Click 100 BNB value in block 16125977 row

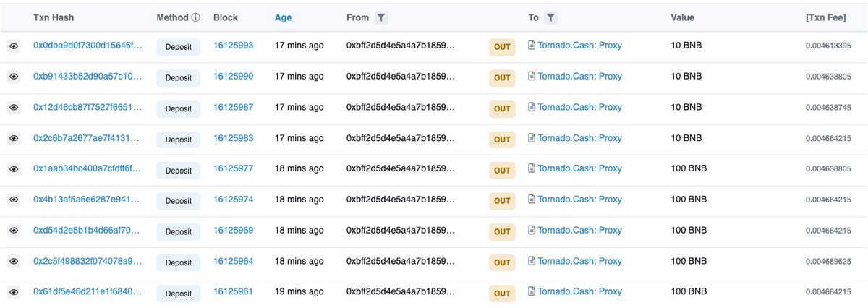689,168
